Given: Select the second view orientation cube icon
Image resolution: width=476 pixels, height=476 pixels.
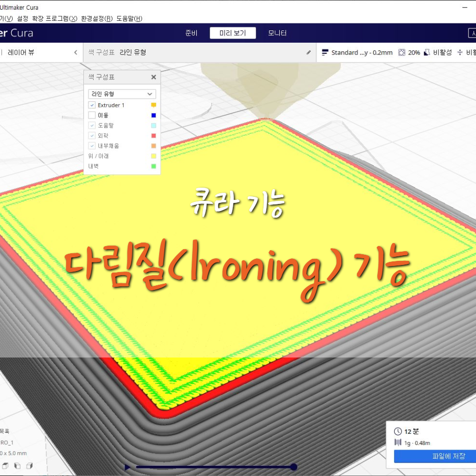Looking at the screenshot, I should (18, 466).
